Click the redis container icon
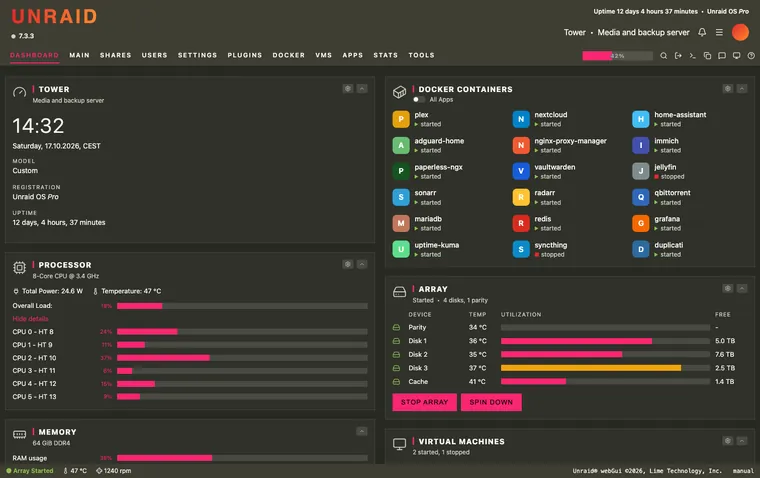Image resolution: width=760 pixels, height=478 pixels. 521,223
